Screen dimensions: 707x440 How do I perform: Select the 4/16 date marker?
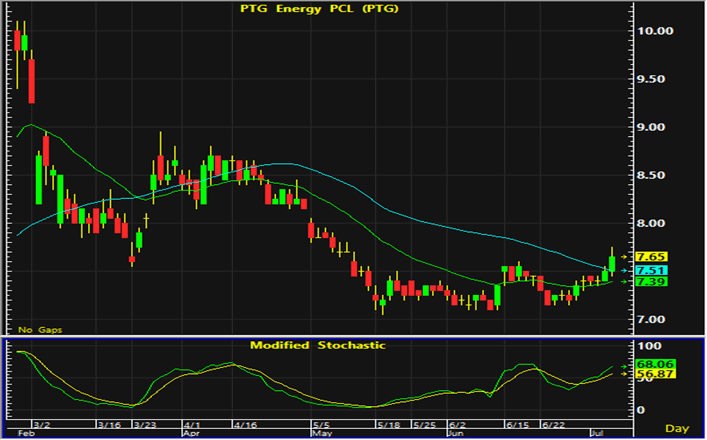[x=245, y=425]
